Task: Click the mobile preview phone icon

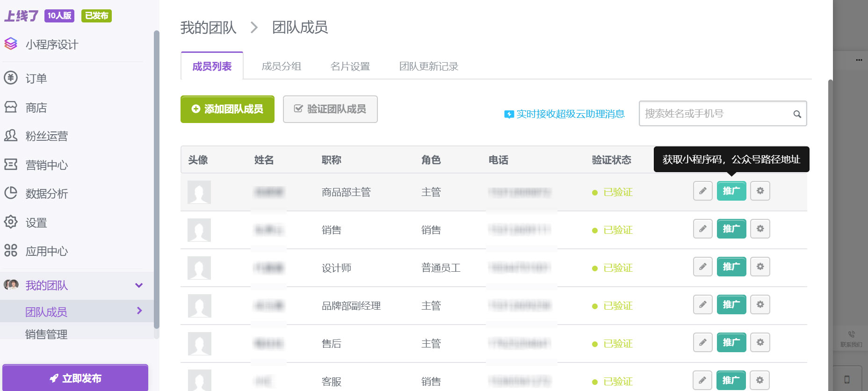Action: tap(847, 379)
